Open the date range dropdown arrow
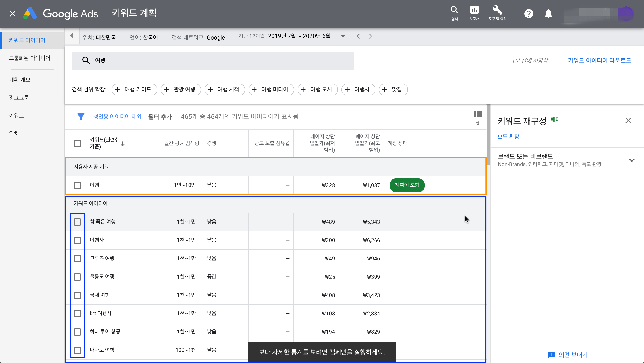The height and width of the screenshot is (363, 644). pos(343,36)
